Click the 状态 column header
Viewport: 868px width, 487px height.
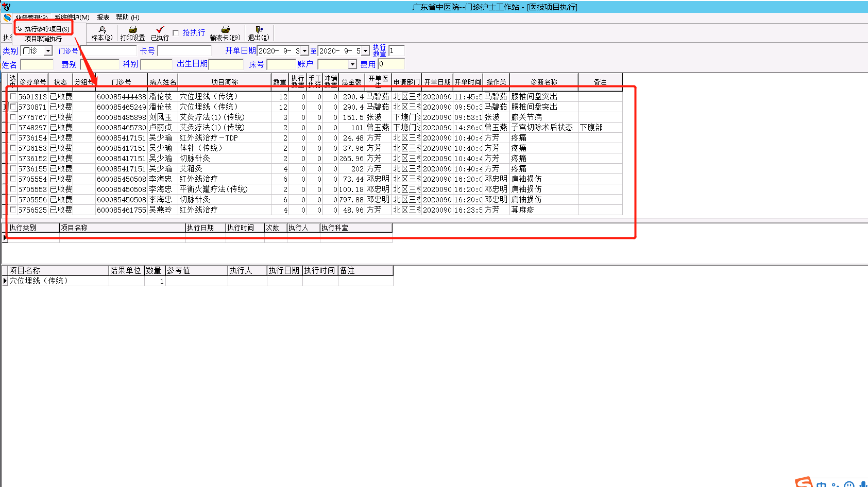pos(60,82)
